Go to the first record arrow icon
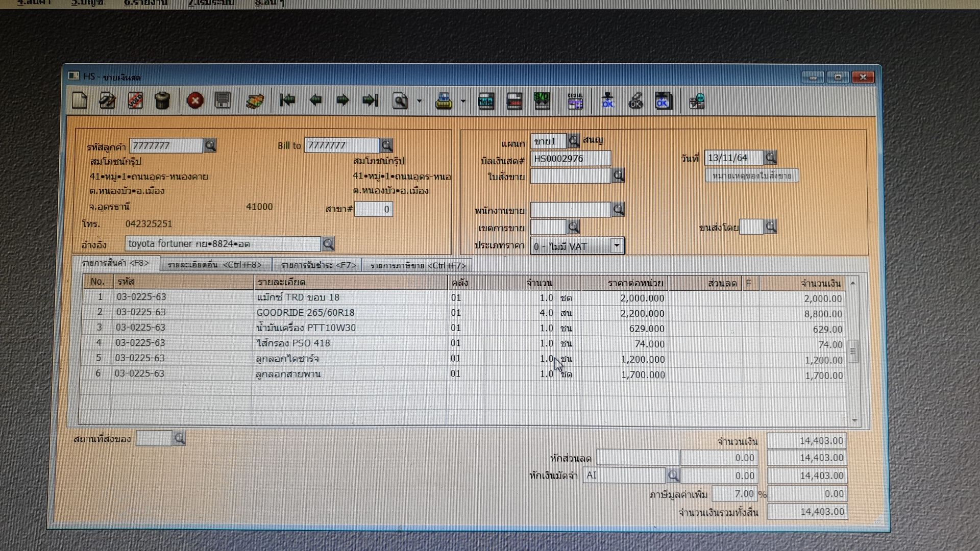The width and height of the screenshot is (980, 551). (x=287, y=101)
